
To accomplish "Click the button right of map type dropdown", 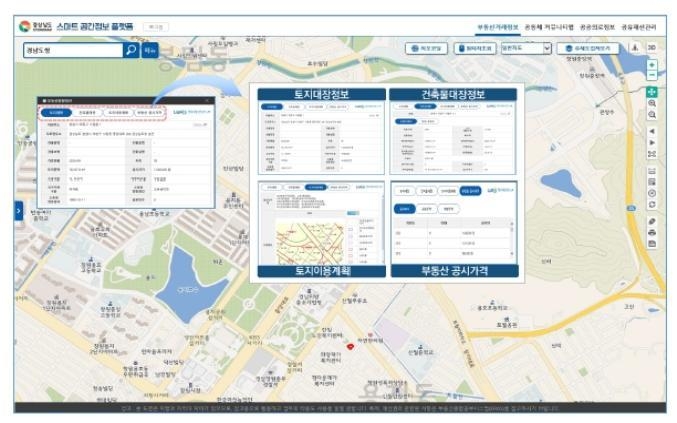I will 591,48.
